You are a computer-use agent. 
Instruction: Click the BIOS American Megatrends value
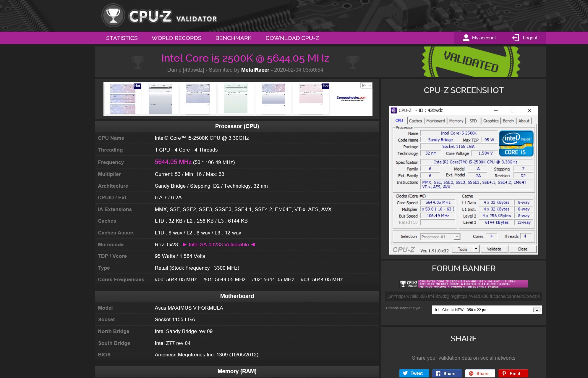pos(207,355)
